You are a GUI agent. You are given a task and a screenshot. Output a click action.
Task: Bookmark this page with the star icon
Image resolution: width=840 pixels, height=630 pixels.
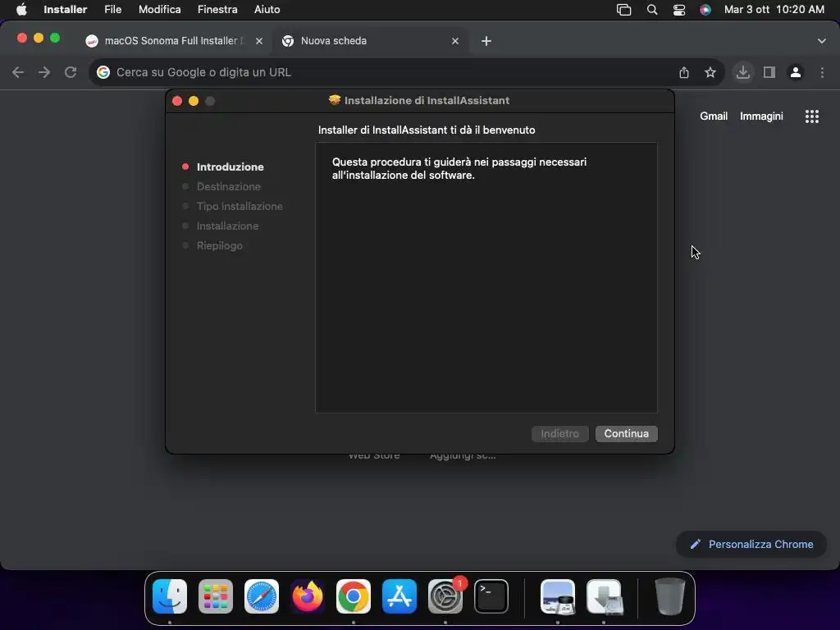(x=710, y=72)
